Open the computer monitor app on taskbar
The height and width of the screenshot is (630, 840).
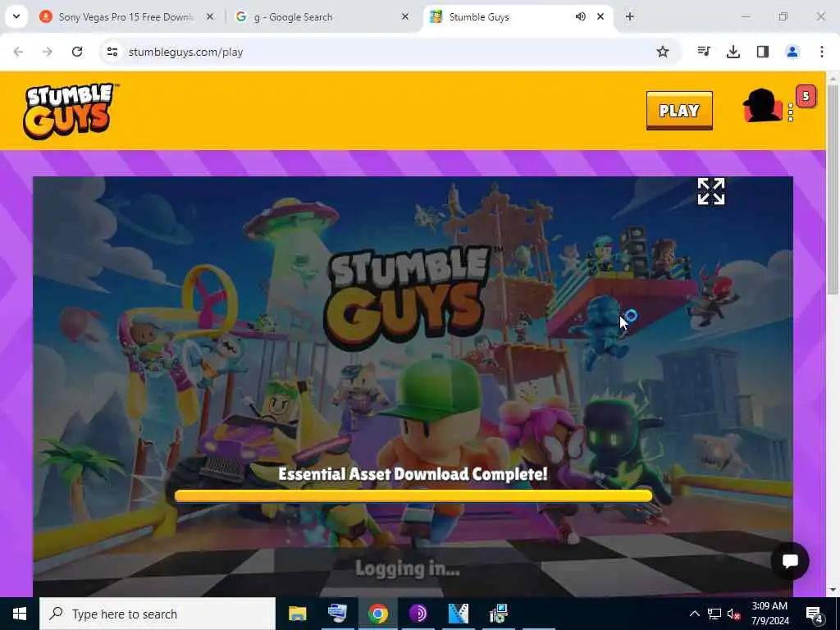tap(337, 614)
